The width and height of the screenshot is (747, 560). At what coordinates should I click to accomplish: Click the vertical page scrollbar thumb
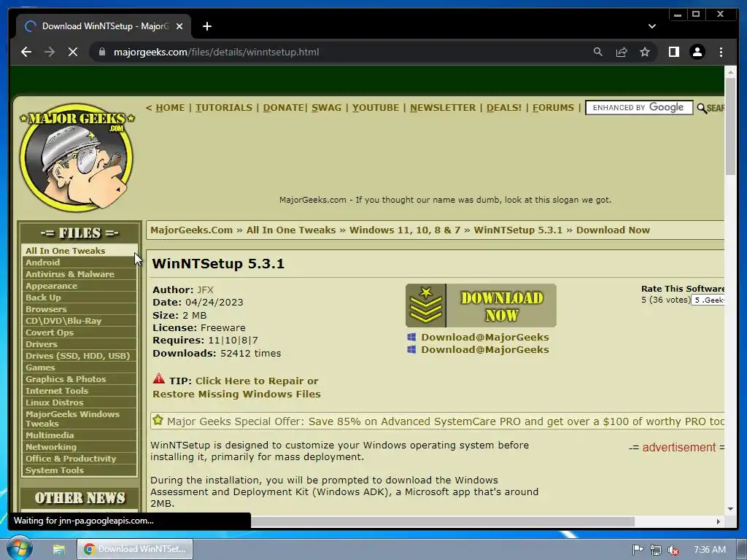730,126
